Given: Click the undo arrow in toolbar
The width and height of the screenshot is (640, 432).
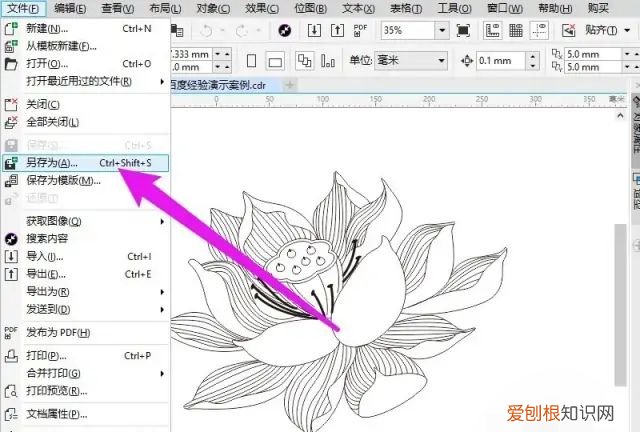Looking at the screenshot, I should (x=206, y=30).
